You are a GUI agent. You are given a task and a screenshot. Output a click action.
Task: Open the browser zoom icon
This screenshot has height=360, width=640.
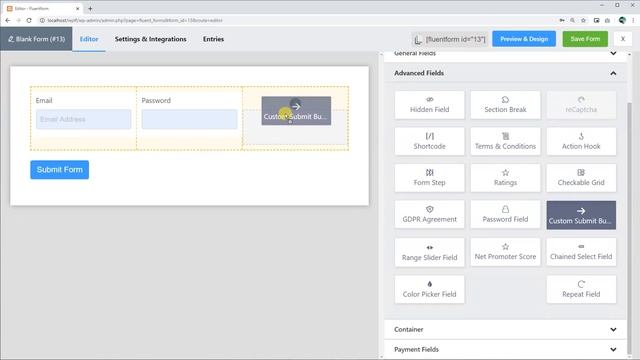point(573,20)
